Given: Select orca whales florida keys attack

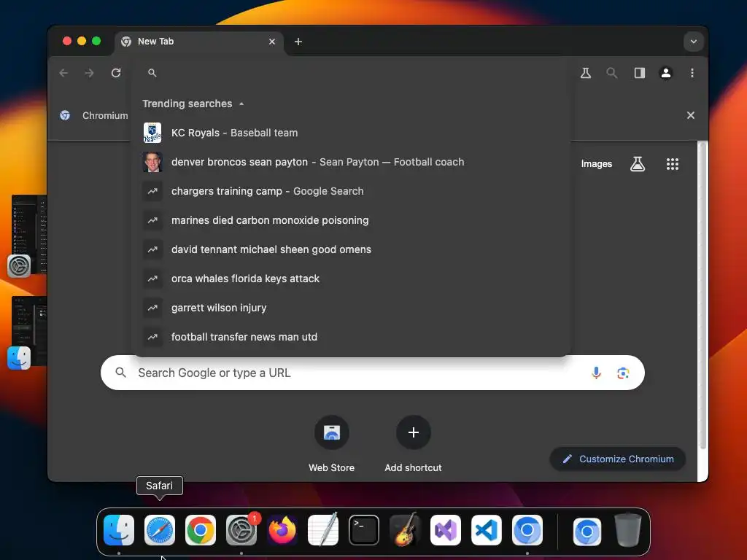Looking at the screenshot, I should 351,279.
